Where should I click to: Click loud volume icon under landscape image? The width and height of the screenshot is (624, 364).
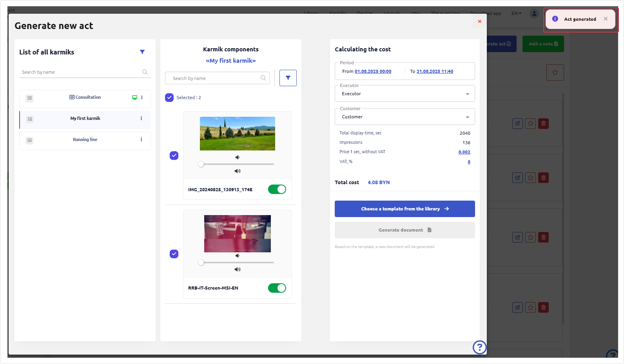237,171
